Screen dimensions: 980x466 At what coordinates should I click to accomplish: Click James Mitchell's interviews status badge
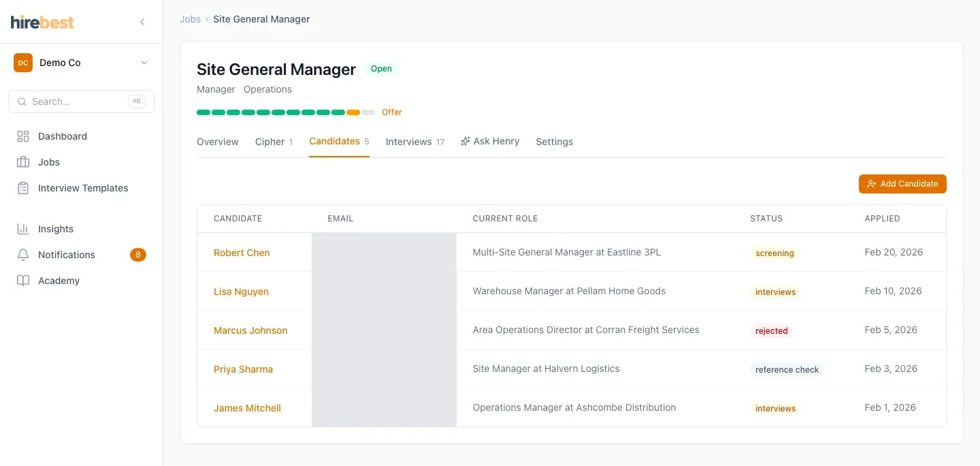click(x=775, y=409)
